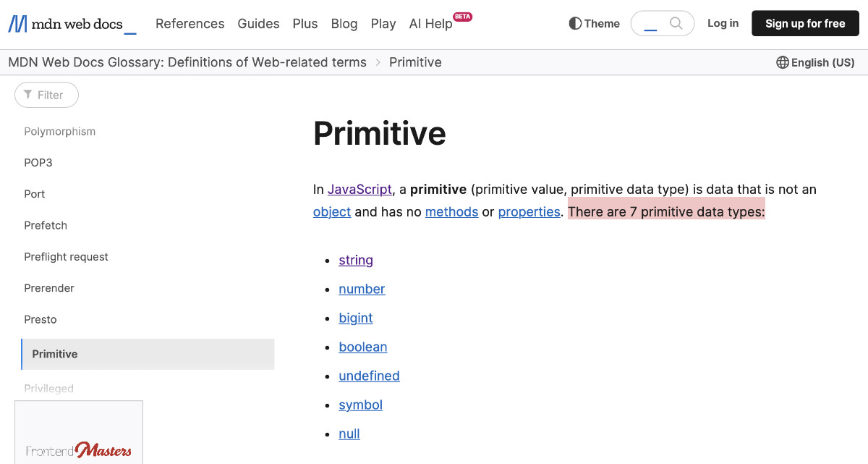Open the number type link
The height and width of the screenshot is (464, 868).
point(362,289)
